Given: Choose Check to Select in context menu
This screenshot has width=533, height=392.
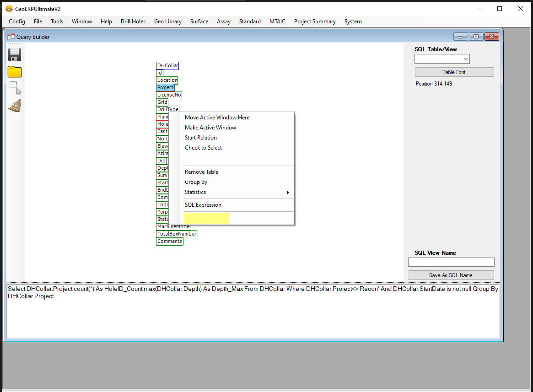Looking at the screenshot, I should (x=203, y=148).
